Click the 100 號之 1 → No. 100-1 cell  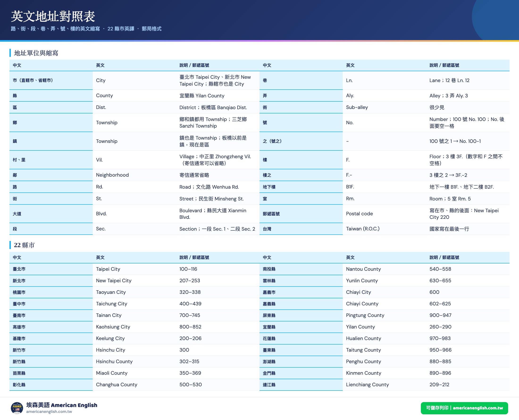(468, 141)
